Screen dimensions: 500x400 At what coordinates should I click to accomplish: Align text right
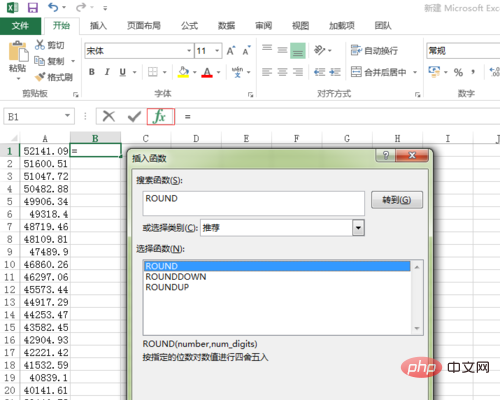(x=298, y=72)
